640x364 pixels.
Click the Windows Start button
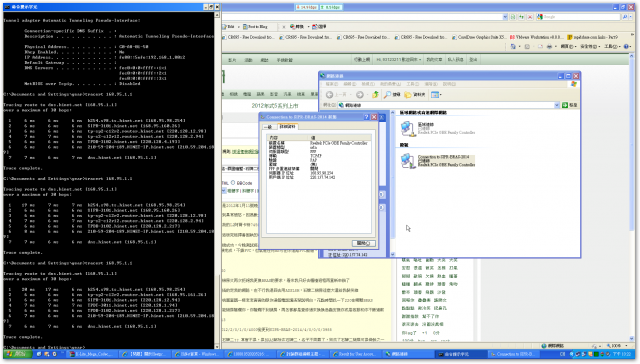(17, 354)
